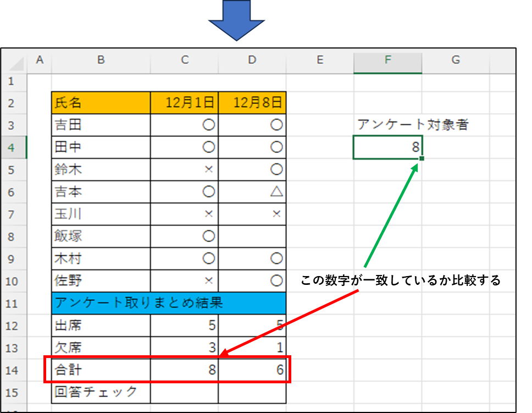Screen dimensions: 532x413
Task: Select the 欠席 count 1 for 12月8日
Action: (252, 348)
